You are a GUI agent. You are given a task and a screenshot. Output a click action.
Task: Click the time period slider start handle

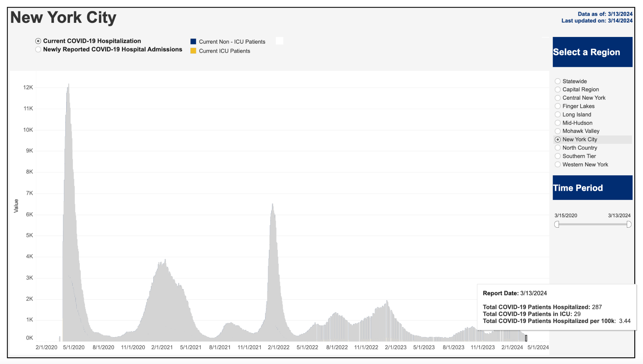[557, 225]
